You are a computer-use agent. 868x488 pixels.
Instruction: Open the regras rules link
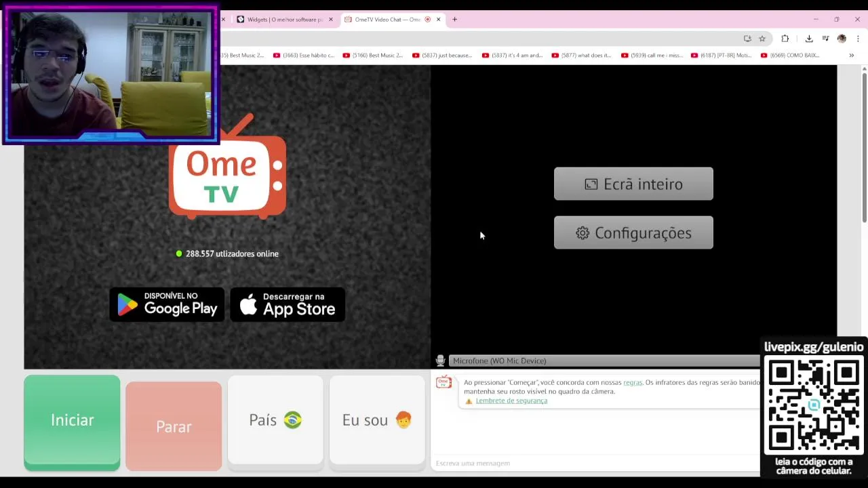point(633,382)
